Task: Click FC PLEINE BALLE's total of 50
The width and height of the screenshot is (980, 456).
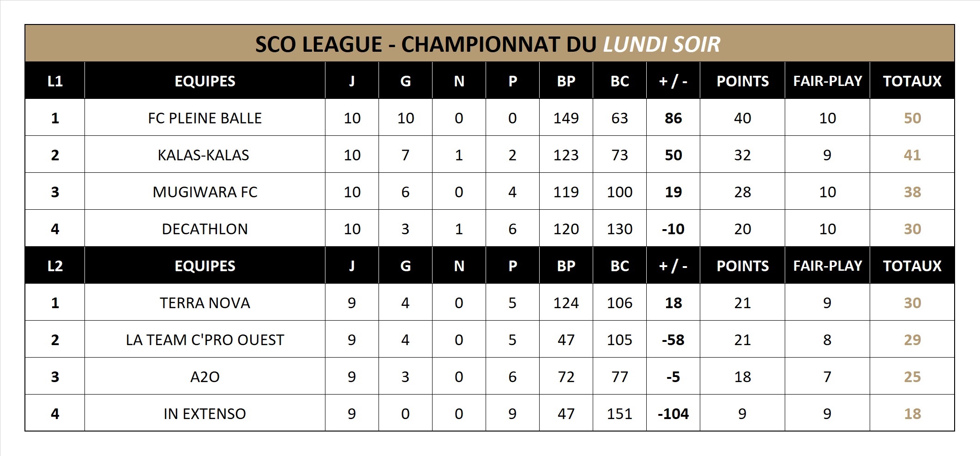Action: (x=912, y=118)
